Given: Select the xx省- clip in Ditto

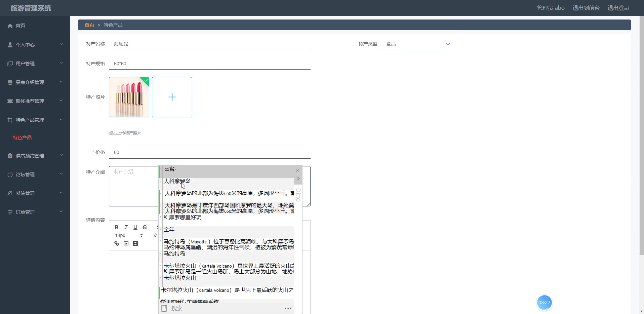Looking at the screenshot, I should coord(227,171).
